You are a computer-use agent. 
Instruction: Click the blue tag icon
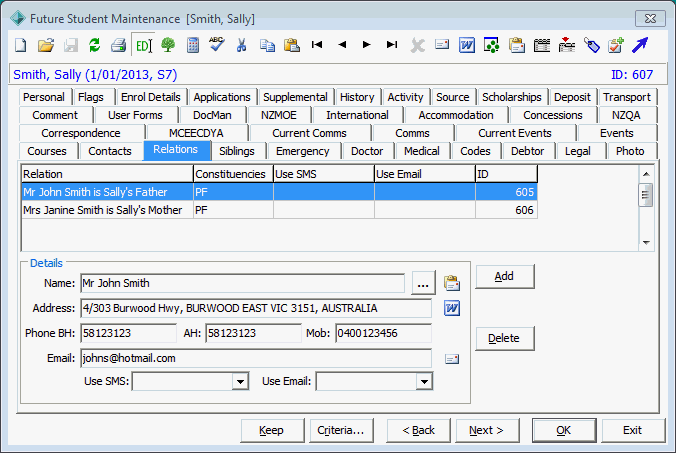592,45
